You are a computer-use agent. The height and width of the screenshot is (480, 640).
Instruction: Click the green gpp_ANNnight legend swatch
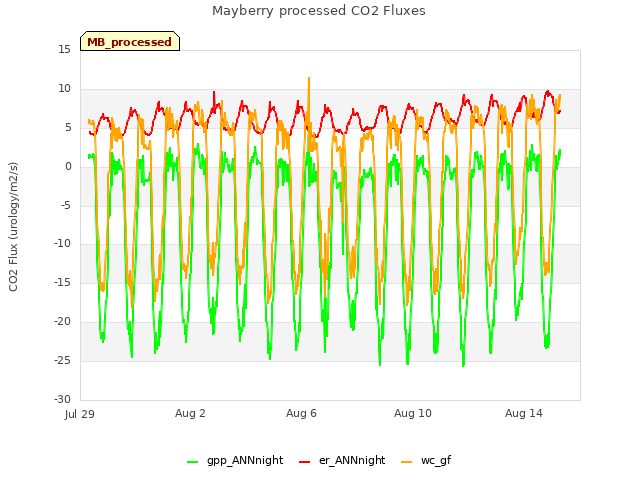coord(192,462)
